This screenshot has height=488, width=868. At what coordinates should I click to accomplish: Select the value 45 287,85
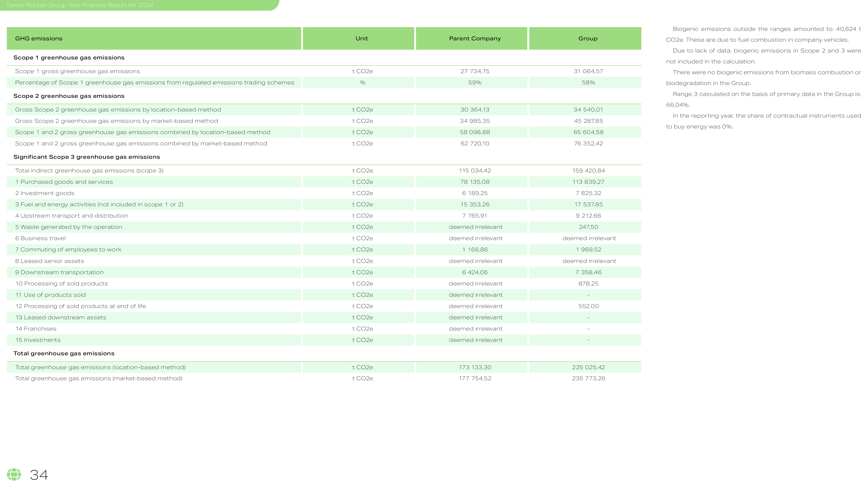[x=588, y=121]
